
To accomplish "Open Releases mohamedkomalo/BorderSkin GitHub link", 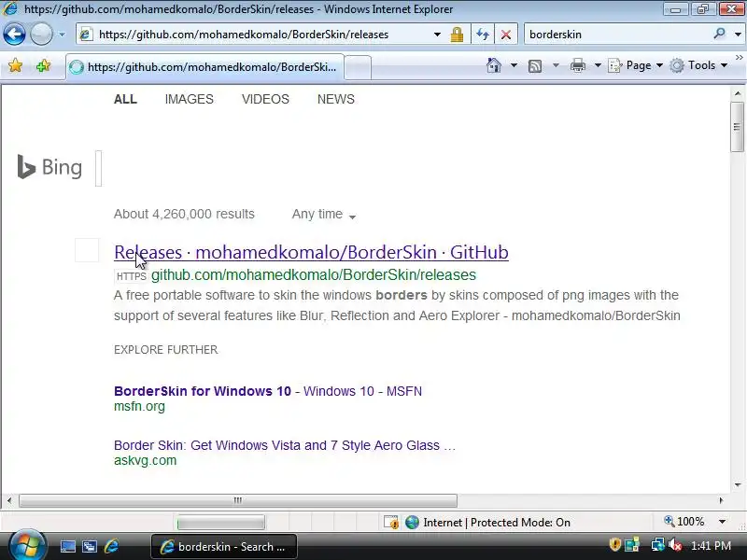I will [311, 252].
